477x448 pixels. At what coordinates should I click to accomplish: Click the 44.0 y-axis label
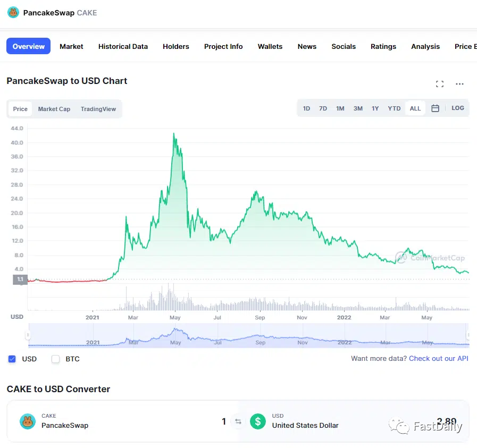coord(17,128)
